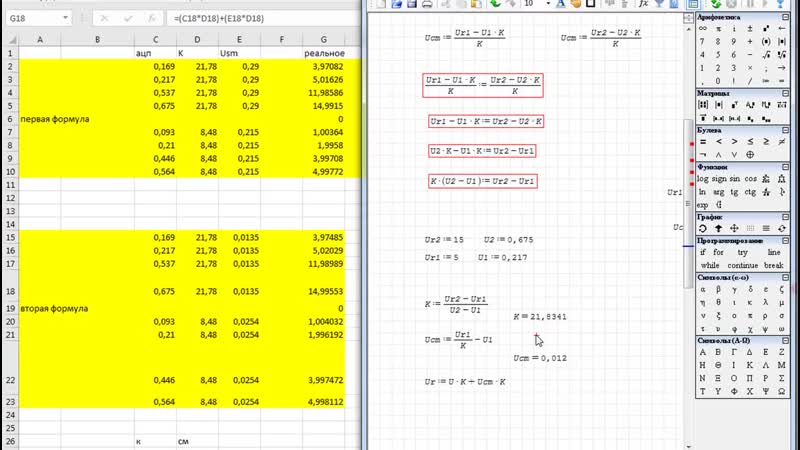The image size is (800, 450).
Task: Insert the infinity symbol from Arithmetic panel
Action: [x=704, y=28]
